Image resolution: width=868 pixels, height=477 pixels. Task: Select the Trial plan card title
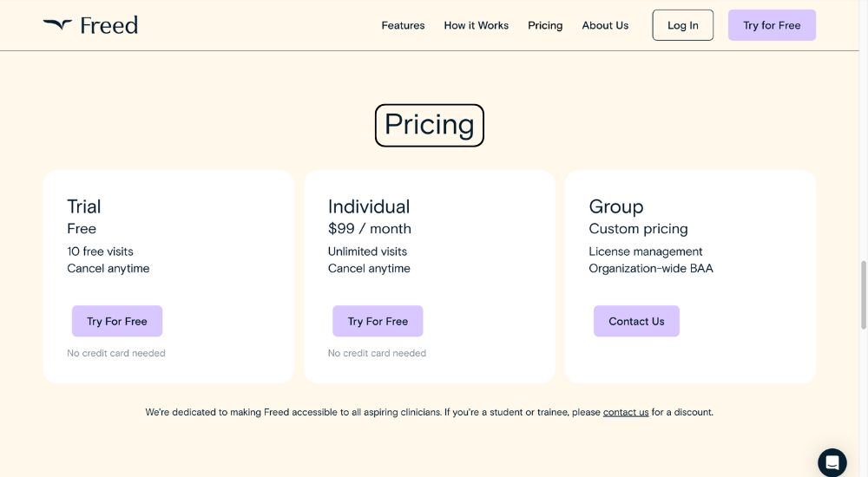tap(84, 206)
